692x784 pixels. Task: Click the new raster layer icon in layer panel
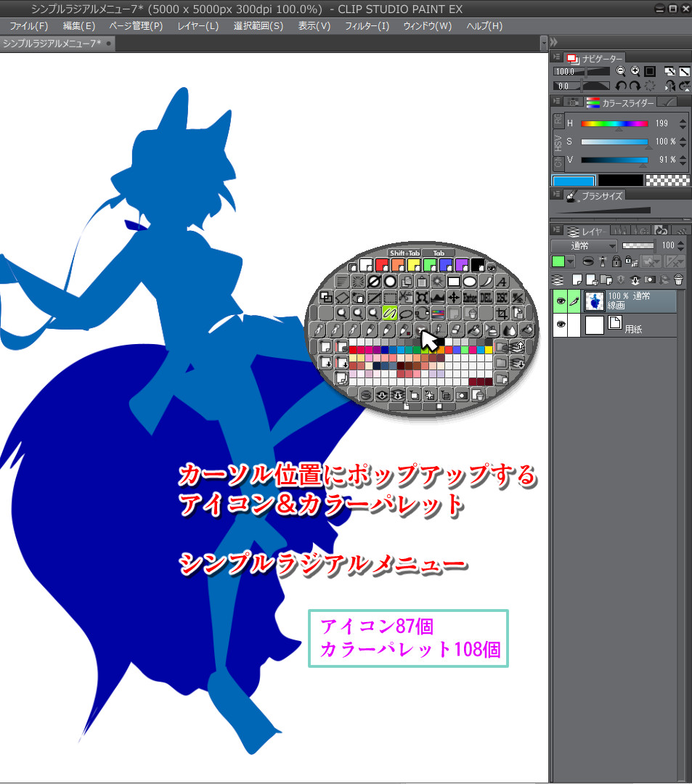577,279
